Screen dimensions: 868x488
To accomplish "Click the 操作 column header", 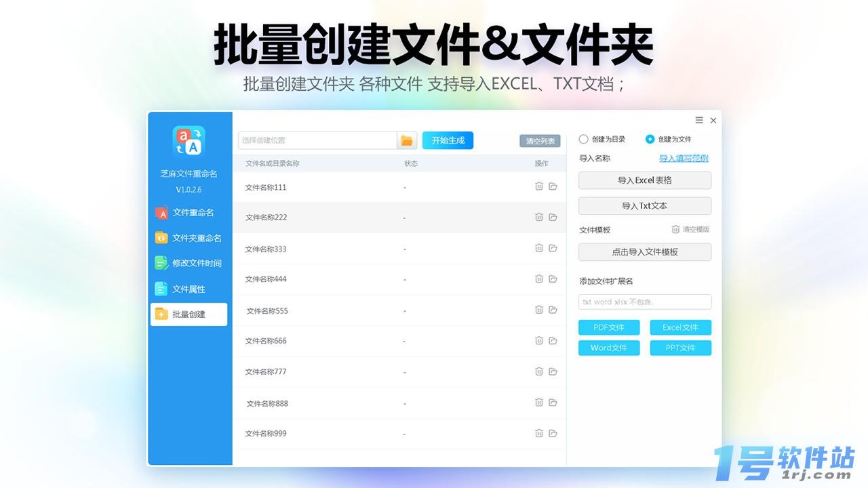I will (541, 163).
